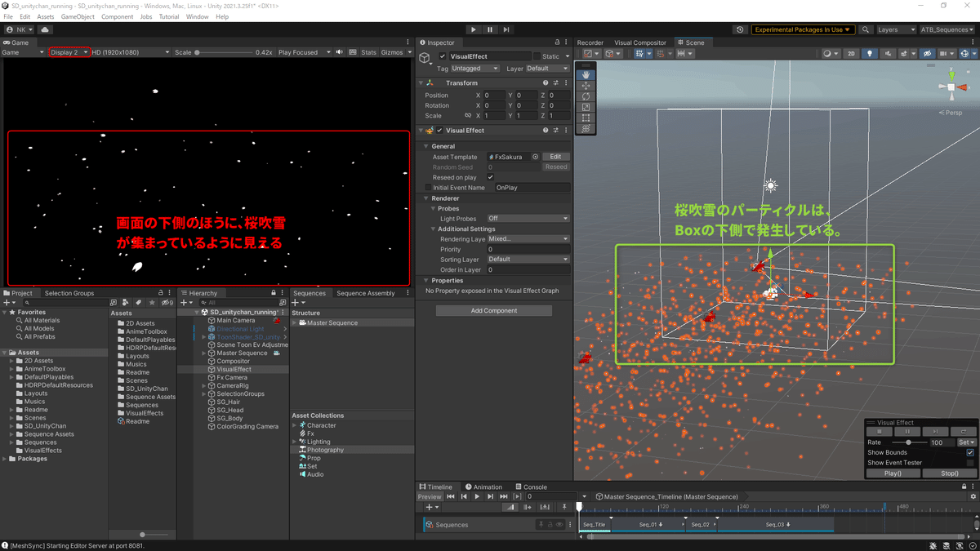Select the Transform tool in Scene toolbar
Screen dimensions: 980x551
(586, 128)
